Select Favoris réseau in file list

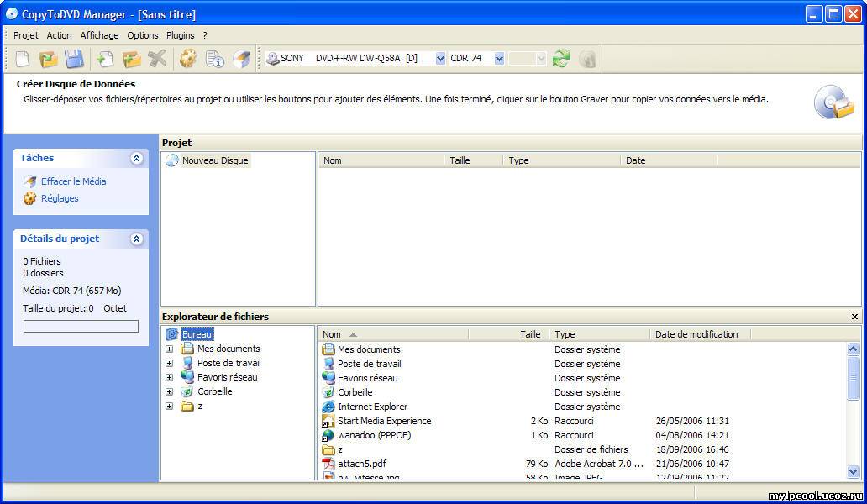pos(368,378)
